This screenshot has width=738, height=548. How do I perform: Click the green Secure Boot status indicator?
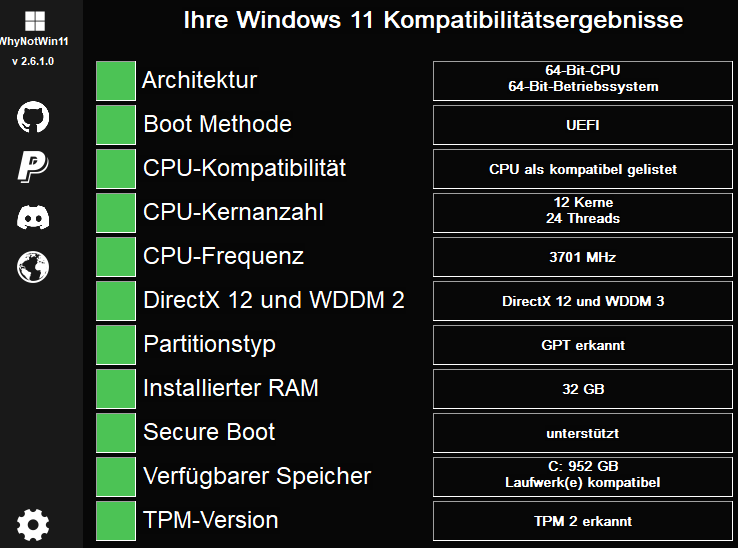pos(116,433)
